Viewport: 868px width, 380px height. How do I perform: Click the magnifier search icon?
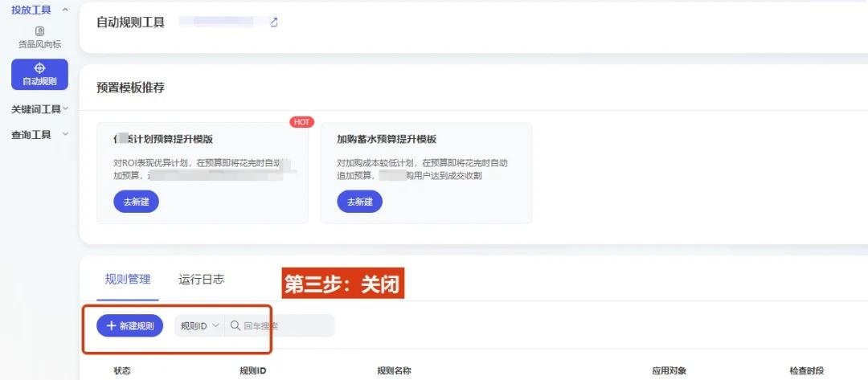tap(235, 326)
